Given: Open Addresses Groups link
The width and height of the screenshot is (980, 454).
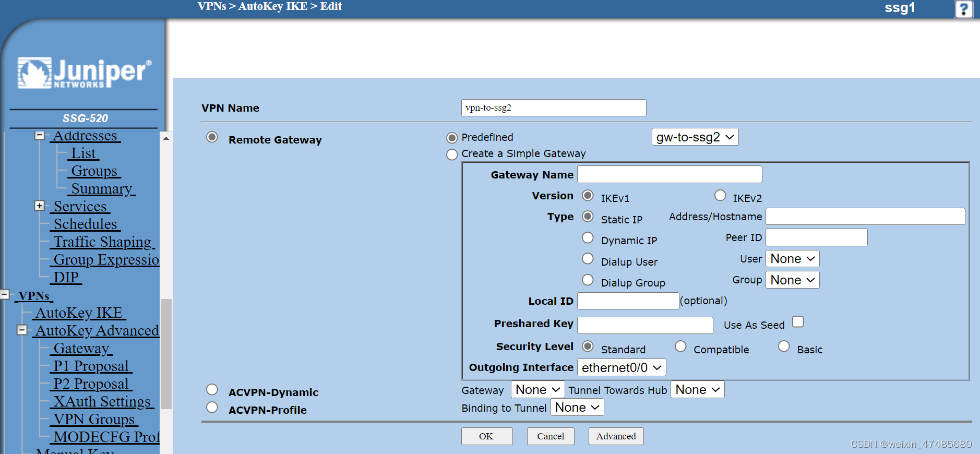Looking at the screenshot, I should coord(94,171).
